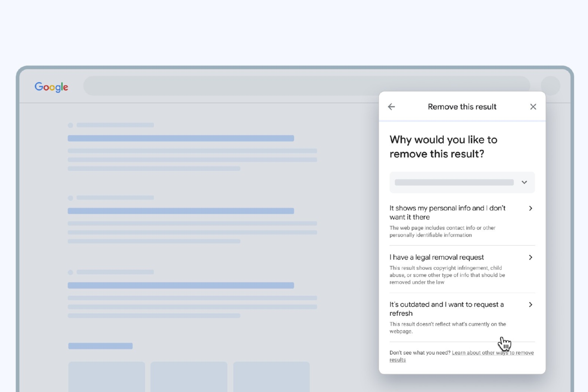
Task: Click the third search result title
Action: pos(181,285)
